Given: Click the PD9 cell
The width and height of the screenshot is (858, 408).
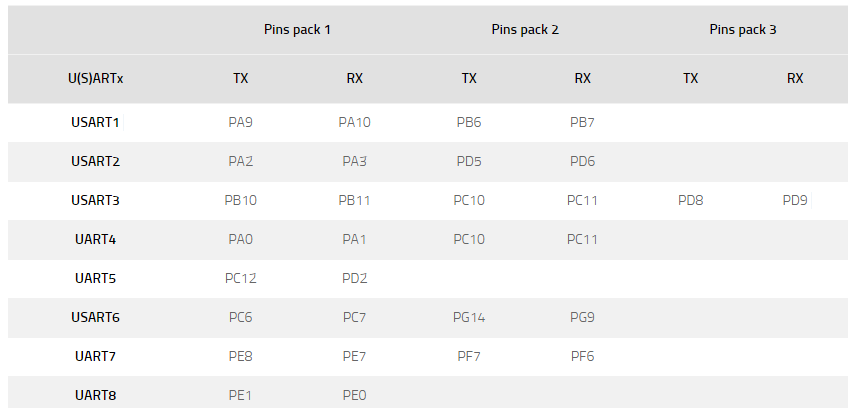Looking at the screenshot, I should [795, 200].
